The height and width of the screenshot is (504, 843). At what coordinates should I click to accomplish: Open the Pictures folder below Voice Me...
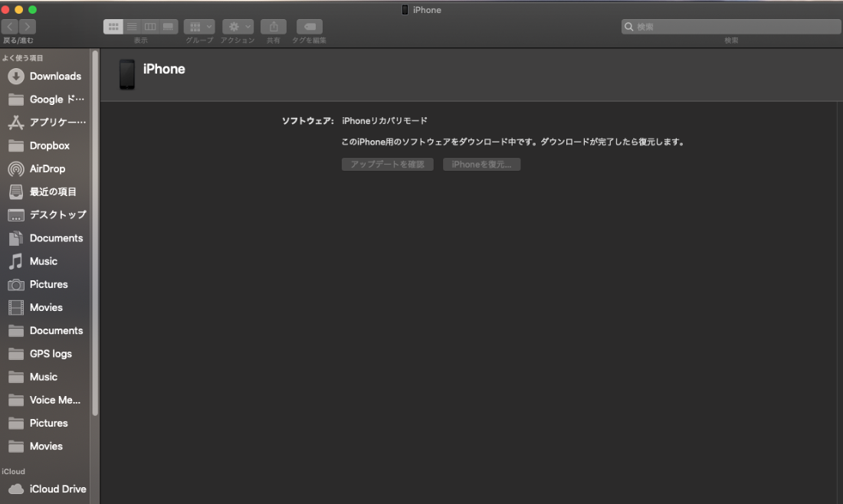(45, 423)
